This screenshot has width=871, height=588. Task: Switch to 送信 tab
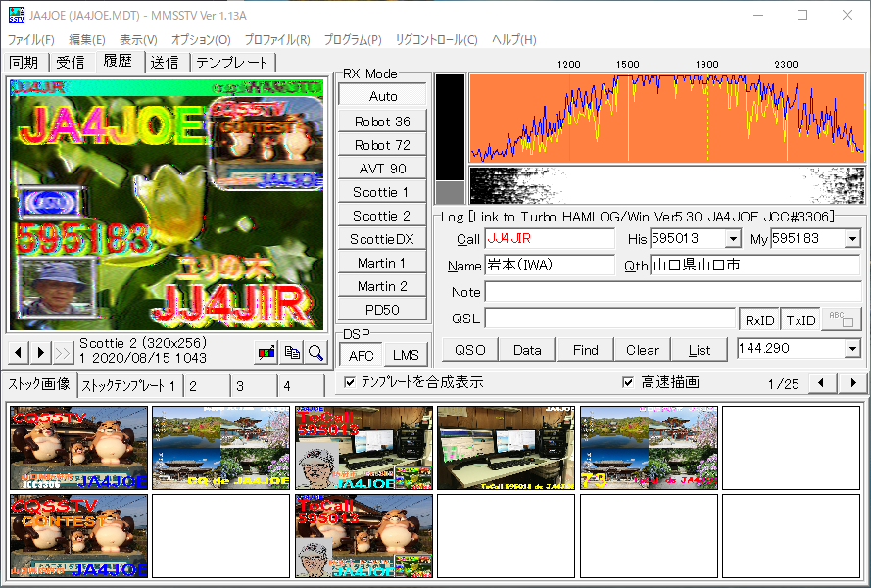(165, 63)
